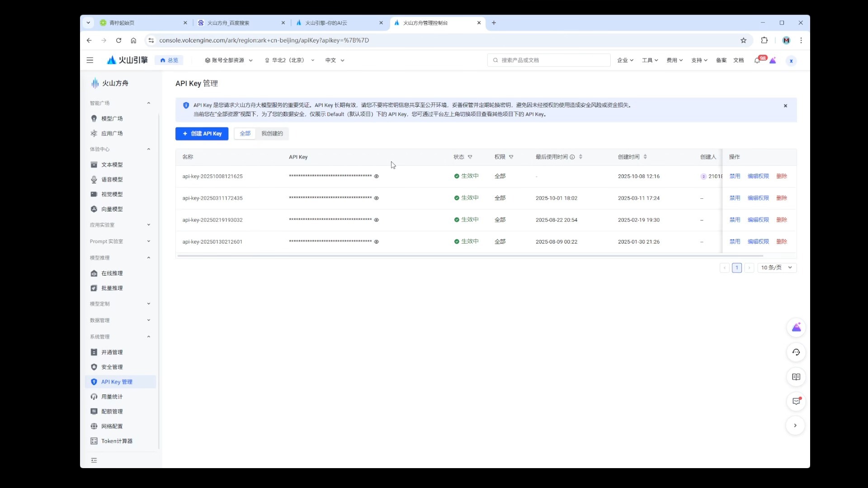Click the AI assistant floating icon
The height and width of the screenshot is (488, 868).
pyautogui.click(x=796, y=328)
